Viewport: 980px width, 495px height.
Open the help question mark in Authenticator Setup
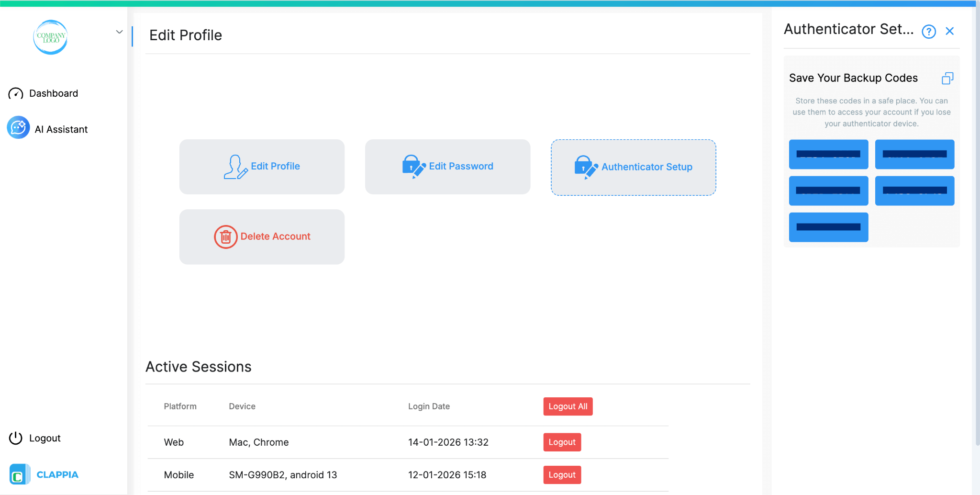click(928, 31)
